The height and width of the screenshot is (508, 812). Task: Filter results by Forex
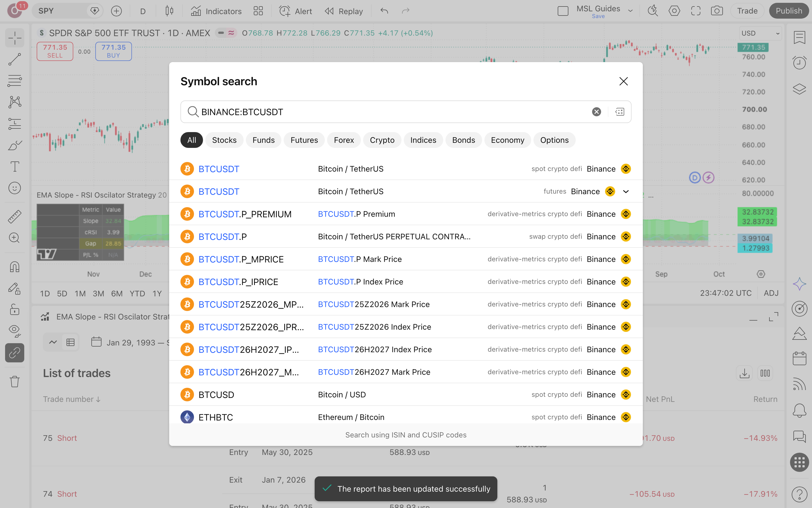pyautogui.click(x=344, y=140)
